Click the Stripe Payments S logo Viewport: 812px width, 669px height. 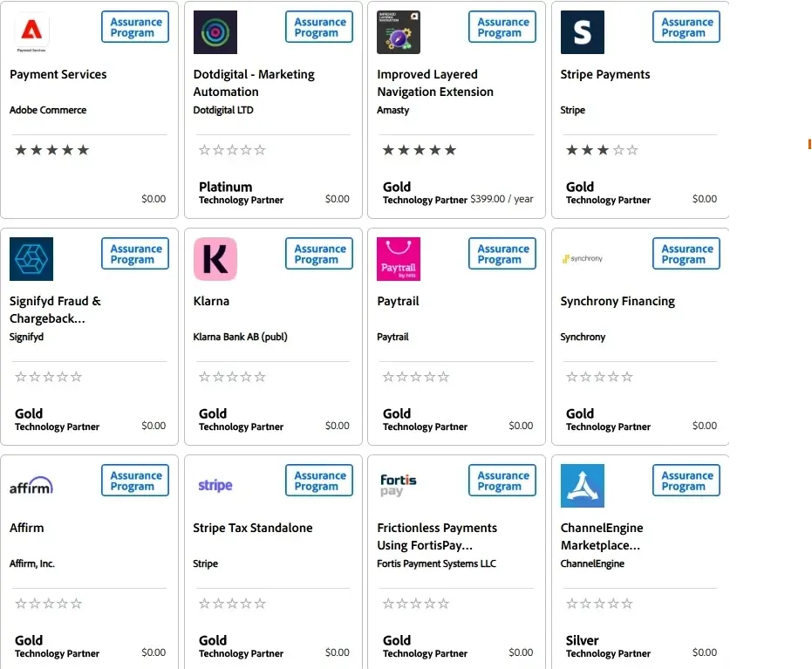pos(583,31)
